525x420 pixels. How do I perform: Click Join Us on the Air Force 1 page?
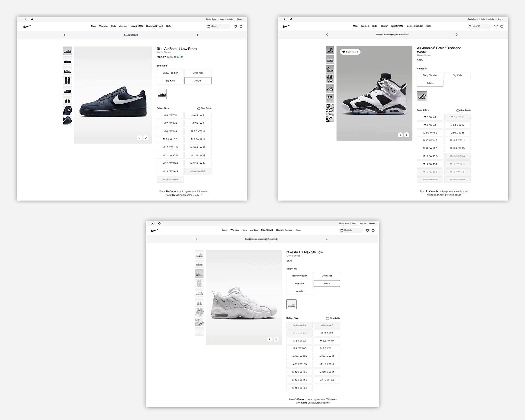pyautogui.click(x=230, y=19)
